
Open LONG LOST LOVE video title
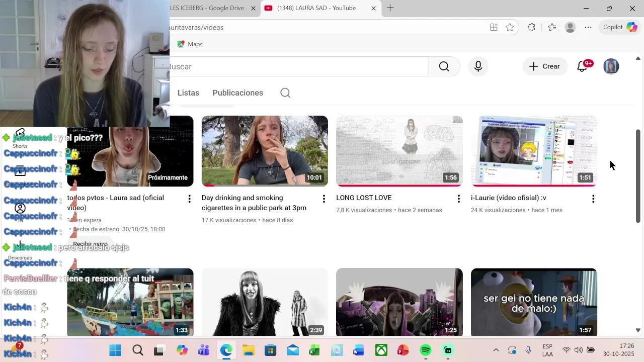tap(364, 198)
